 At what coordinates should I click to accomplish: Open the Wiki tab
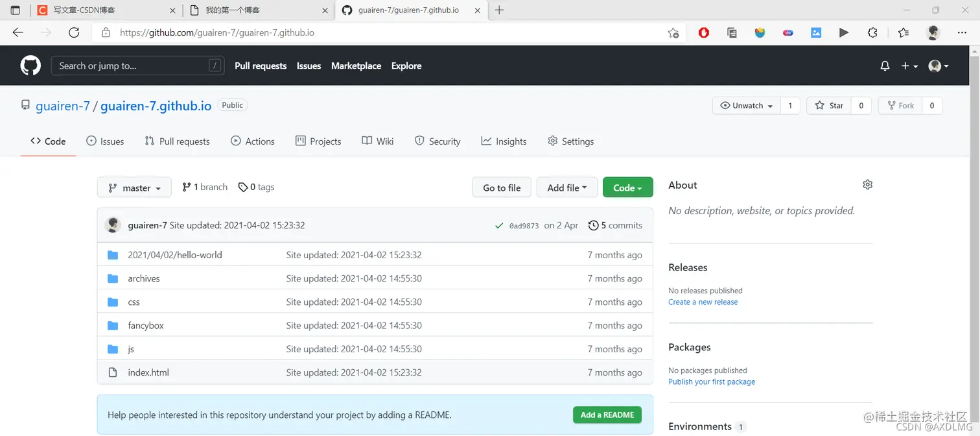point(378,141)
